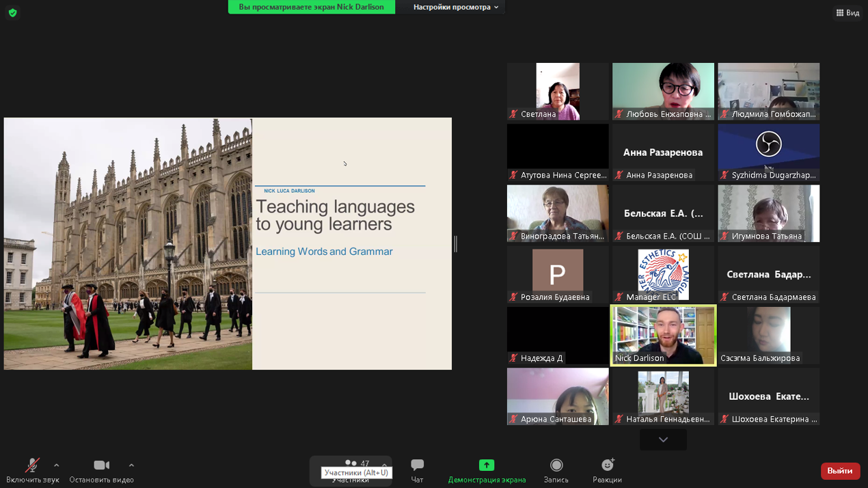
Task: Change layout using the Вид grid icon
Action: pyautogui.click(x=847, y=12)
